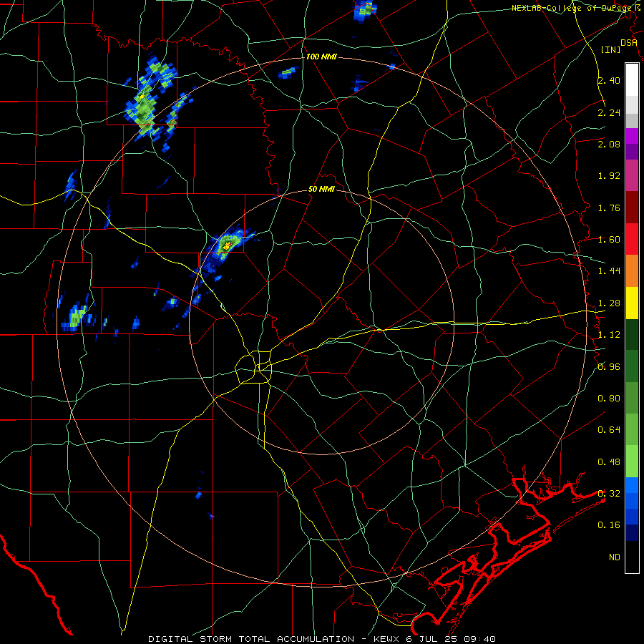Select the 0.48 legend value
The width and height of the screenshot is (644, 644).
(609, 462)
